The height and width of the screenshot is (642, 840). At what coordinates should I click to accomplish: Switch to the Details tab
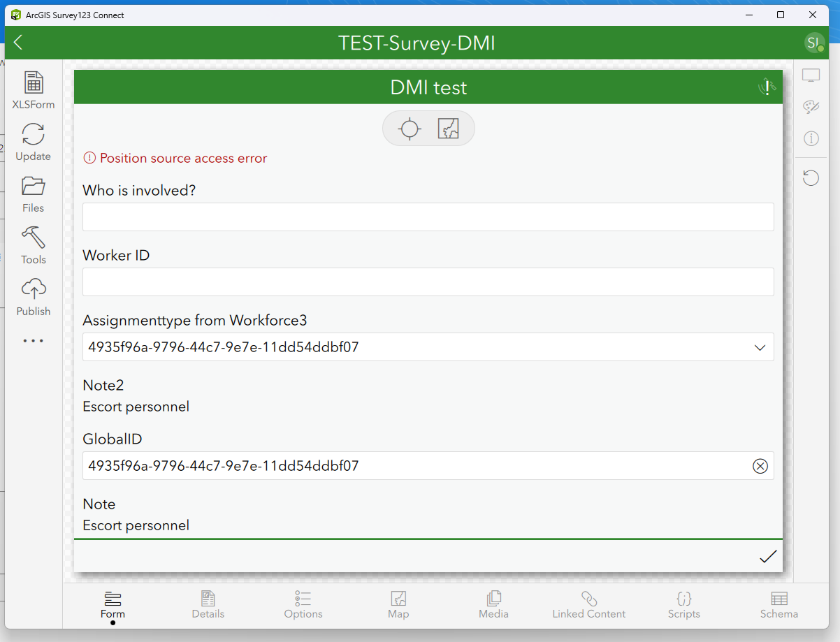(208, 605)
